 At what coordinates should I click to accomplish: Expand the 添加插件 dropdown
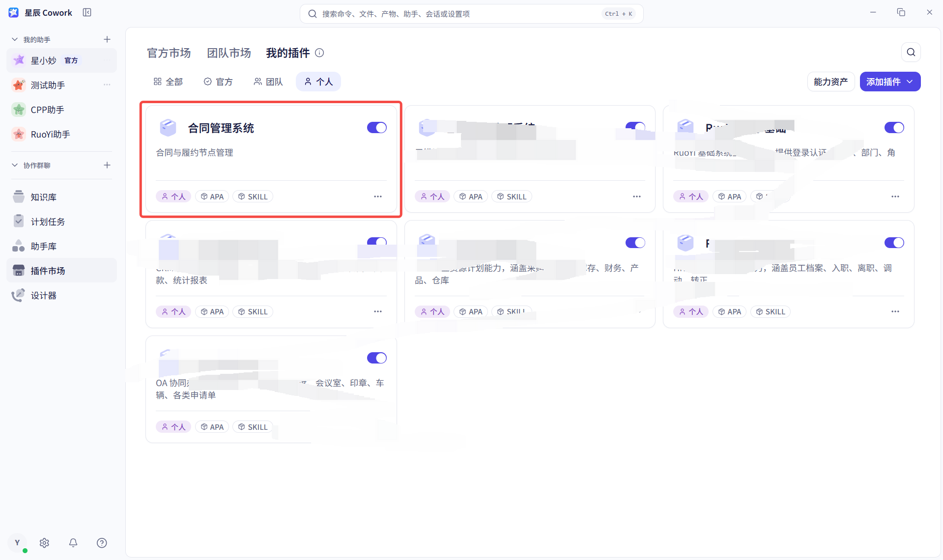tap(890, 82)
